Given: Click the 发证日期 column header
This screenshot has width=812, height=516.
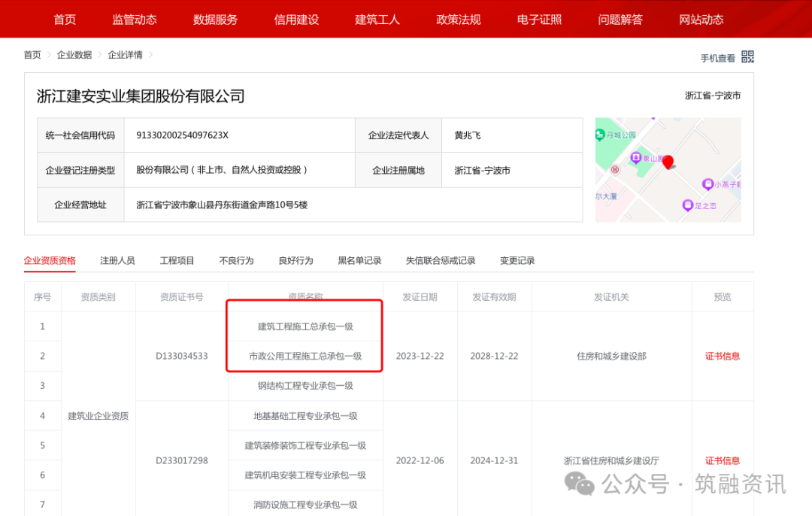Looking at the screenshot, I should click(420, 297).
